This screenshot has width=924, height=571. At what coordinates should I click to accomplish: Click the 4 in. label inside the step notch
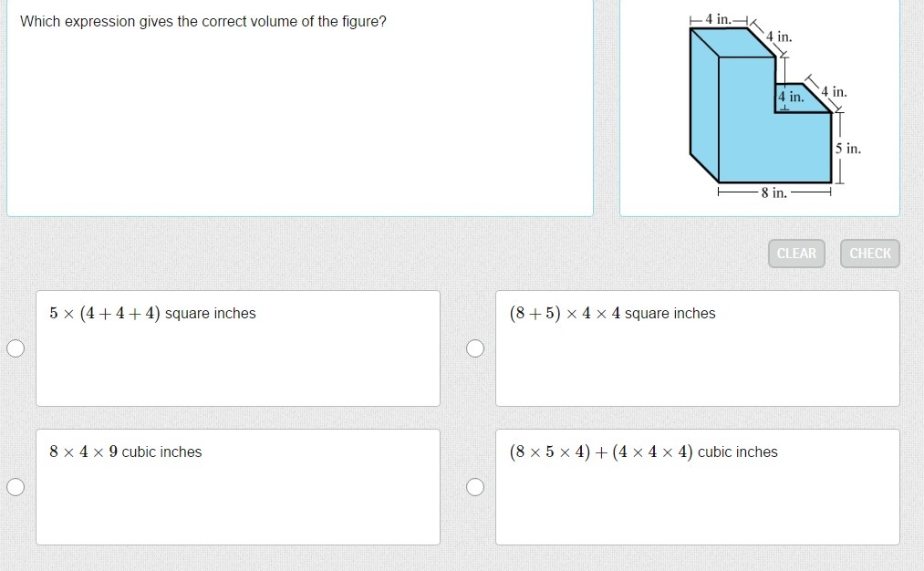tap(790, 97)
